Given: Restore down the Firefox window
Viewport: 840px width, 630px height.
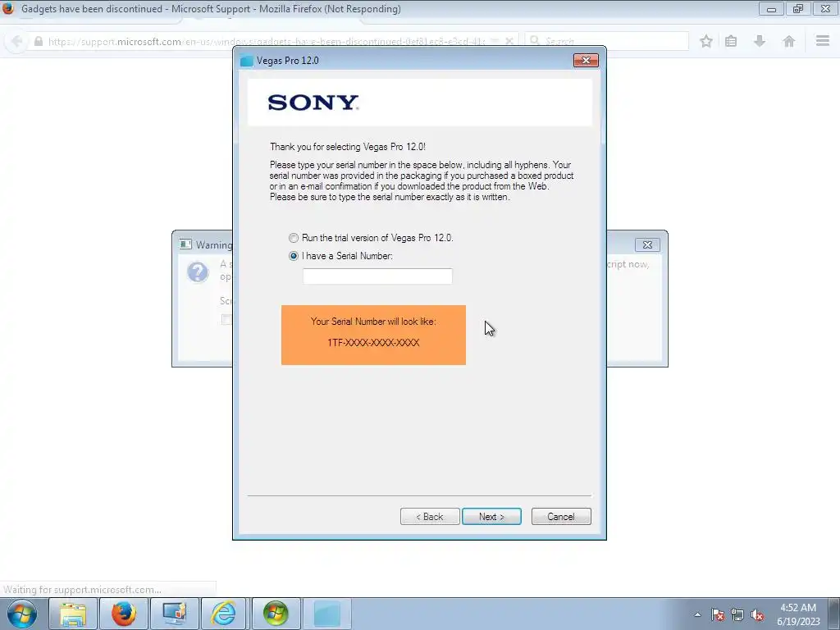Looking at the screenshot, I should tap(798, 8).
